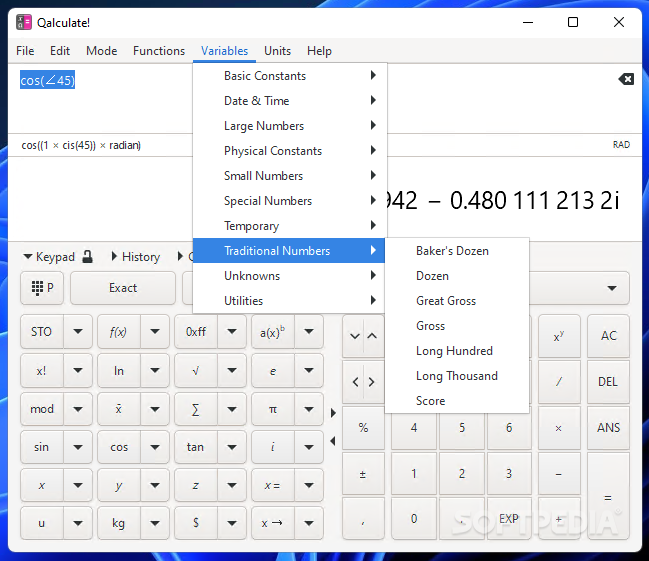Click the AC clear button
Viewport: 649px width, 561px height.
608,336
